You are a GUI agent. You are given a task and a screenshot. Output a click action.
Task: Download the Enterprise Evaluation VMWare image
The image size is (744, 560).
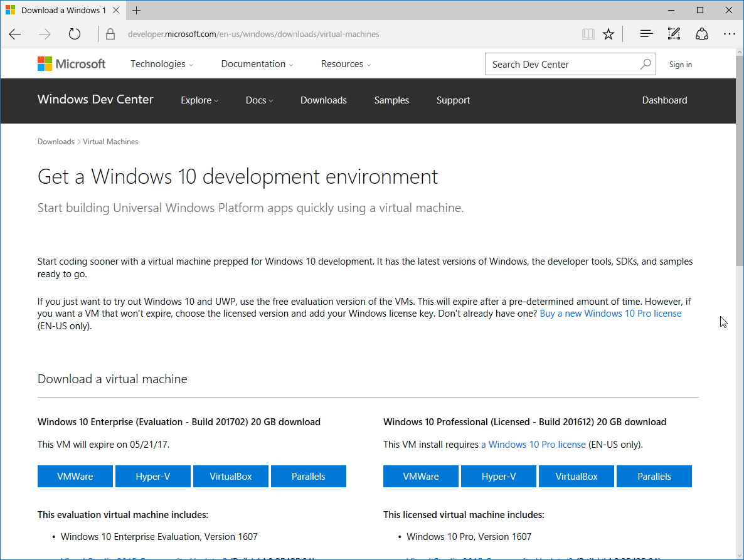point(75,477)
